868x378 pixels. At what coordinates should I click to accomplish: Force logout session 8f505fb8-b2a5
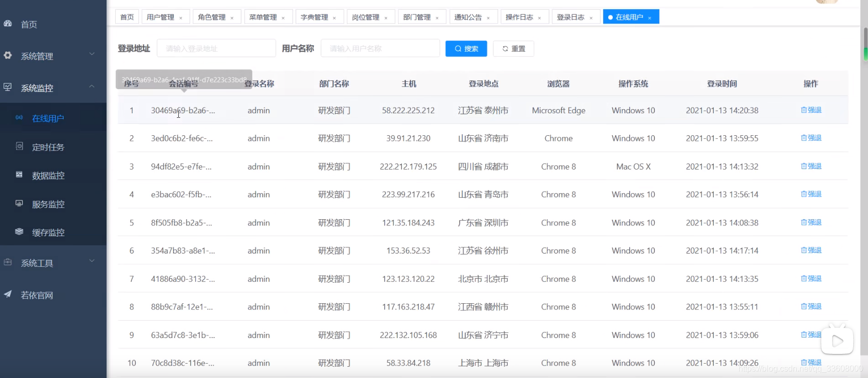click(x=811, y=222)
